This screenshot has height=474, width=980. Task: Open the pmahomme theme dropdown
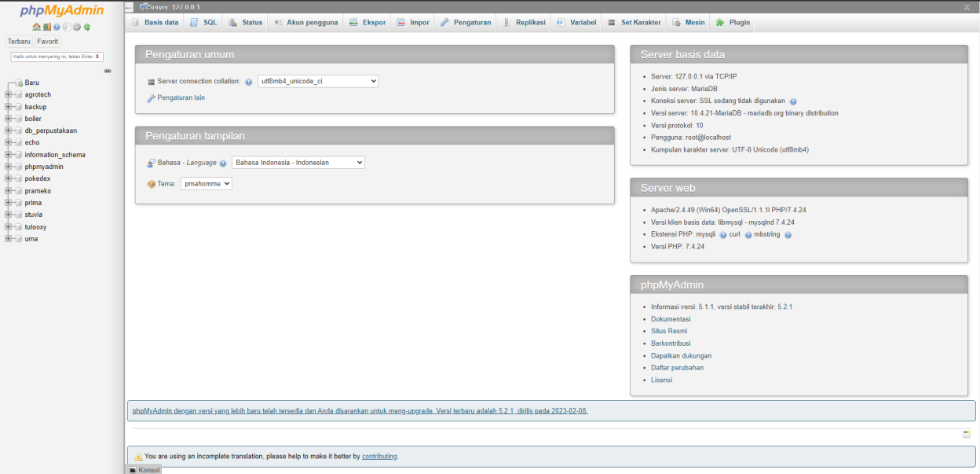tap(206, 183)
